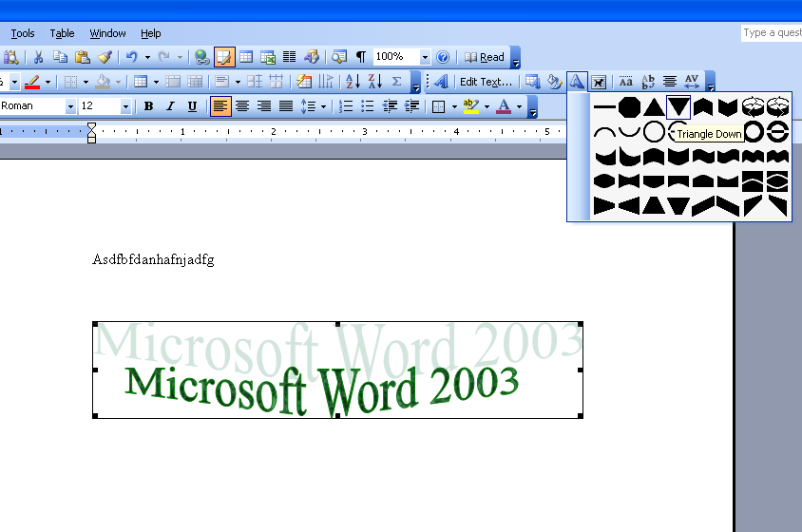The height and width of the screenshot is (532, 802).
Task: Open the WordArt Gallery
Action: click(x=532, y=82)
